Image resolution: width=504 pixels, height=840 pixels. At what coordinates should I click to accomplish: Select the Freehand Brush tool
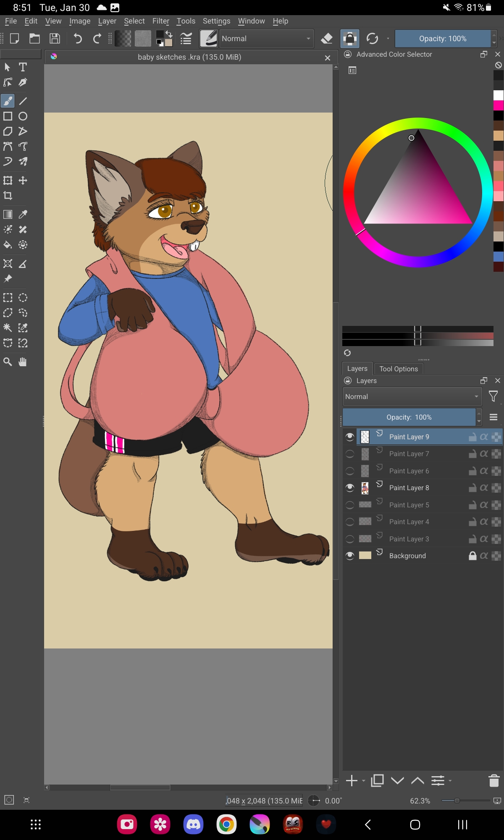tap(8, 101)
